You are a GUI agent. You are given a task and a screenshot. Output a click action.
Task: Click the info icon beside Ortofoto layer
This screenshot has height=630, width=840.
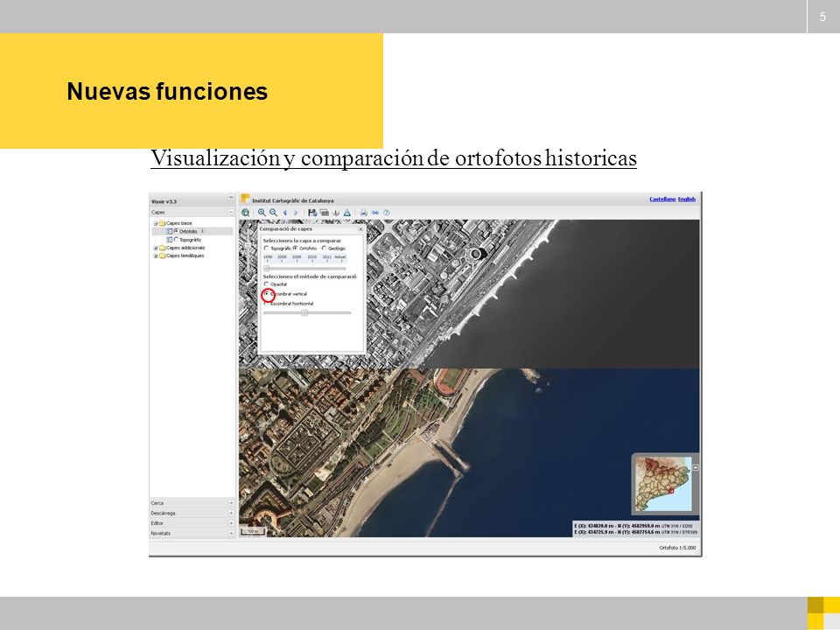tap(202, 231)
